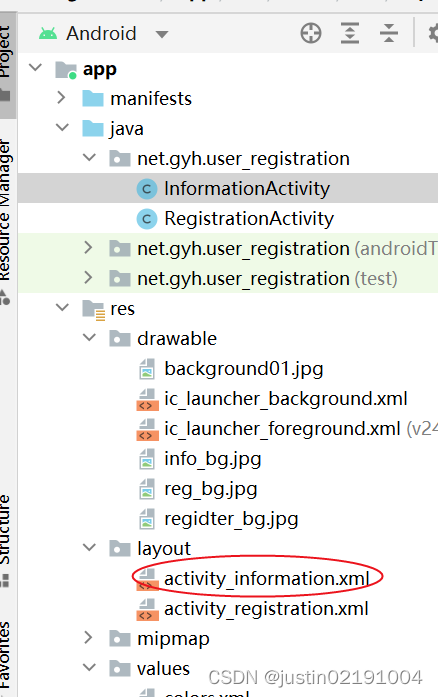This screenshot has width=438, height=697.
Task: Click the Select Opened File target icon
Action: [311, 33]
